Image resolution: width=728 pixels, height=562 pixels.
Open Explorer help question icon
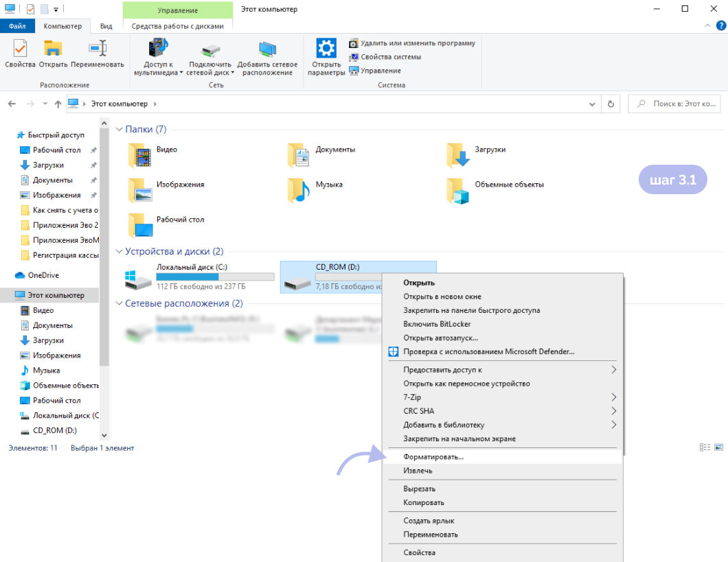721,25
